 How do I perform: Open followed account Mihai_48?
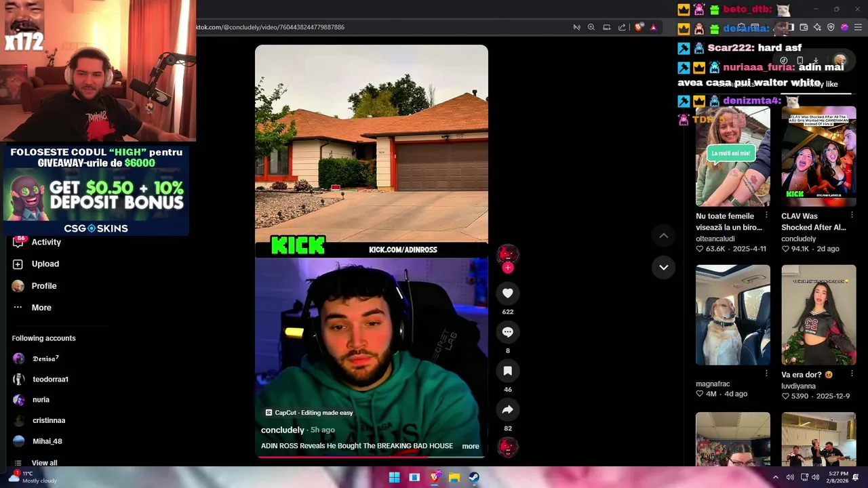pyautogui.click(x=37, y=441)
